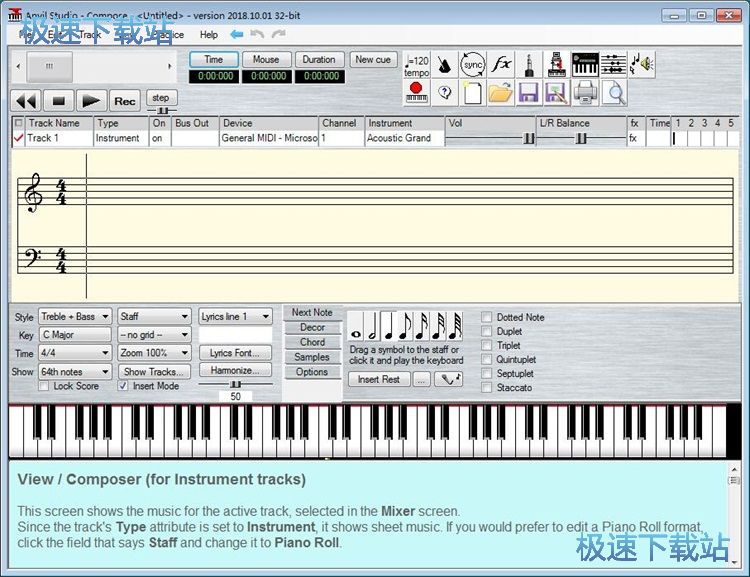Open song with the folder icon
This screenshot has height=577, width=750.
(501, 94)
